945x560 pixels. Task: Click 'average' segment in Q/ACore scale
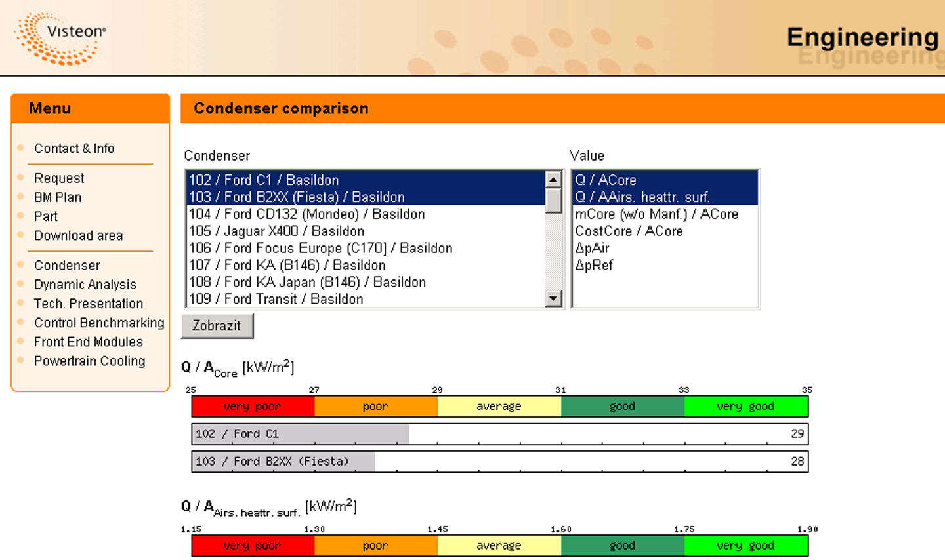(499, 407)
